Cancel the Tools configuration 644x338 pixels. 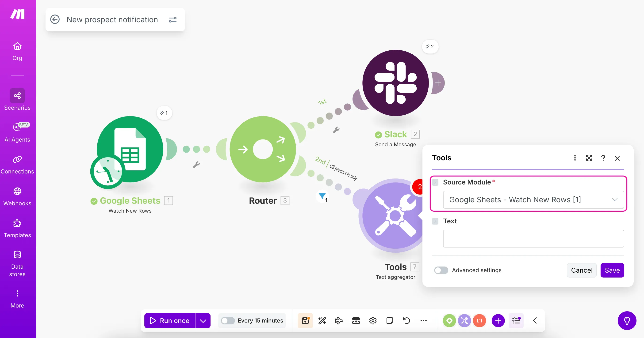coord(582,270)
